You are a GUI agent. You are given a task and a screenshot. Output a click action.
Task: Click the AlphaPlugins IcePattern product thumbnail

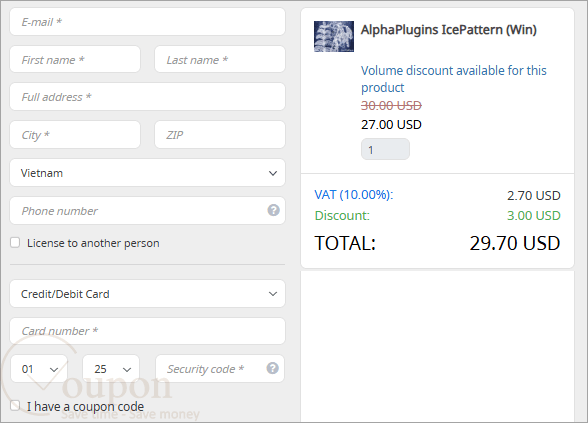pyautogui.click(x=334, y=36)
